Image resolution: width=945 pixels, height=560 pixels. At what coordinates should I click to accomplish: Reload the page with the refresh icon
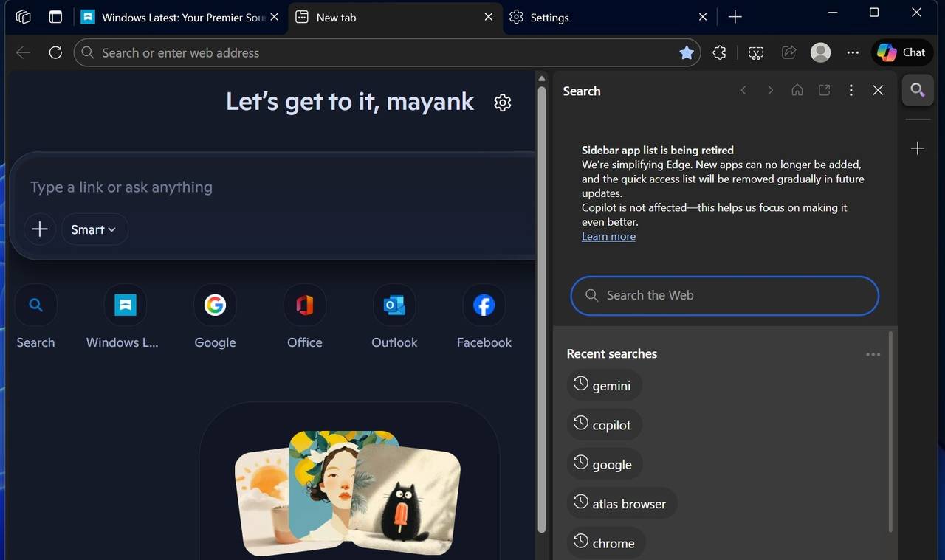(55, 52)
